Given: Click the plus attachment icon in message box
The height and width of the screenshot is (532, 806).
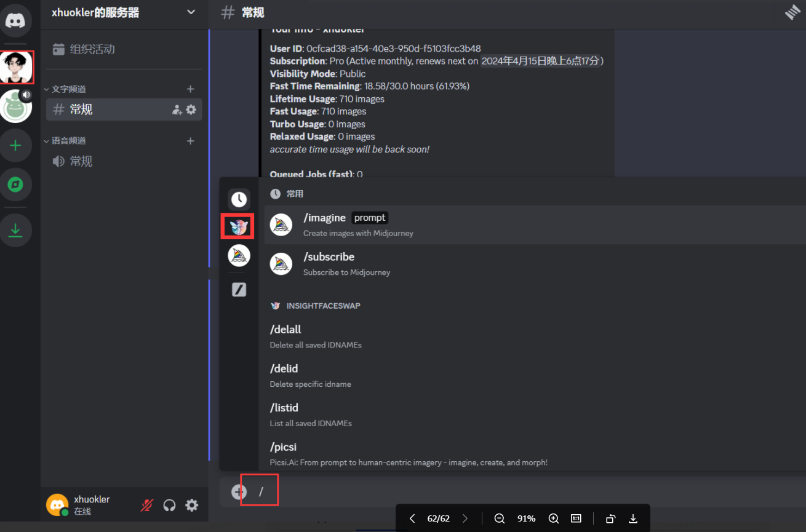Looking at the screenshot, I should tap(239, 491).
